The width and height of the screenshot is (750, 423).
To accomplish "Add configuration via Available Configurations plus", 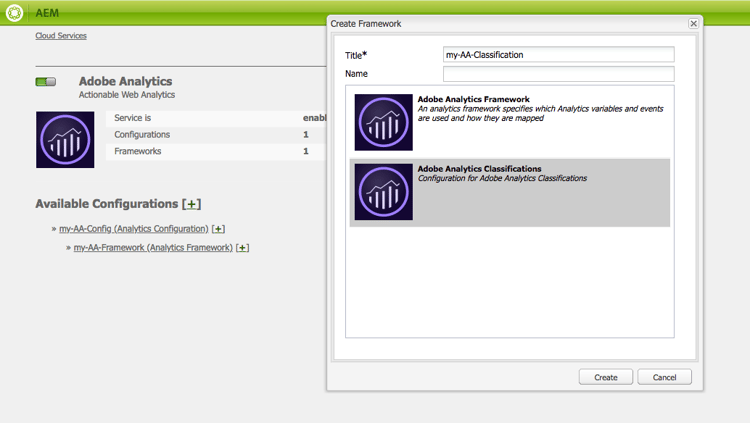I will (191, 204).
